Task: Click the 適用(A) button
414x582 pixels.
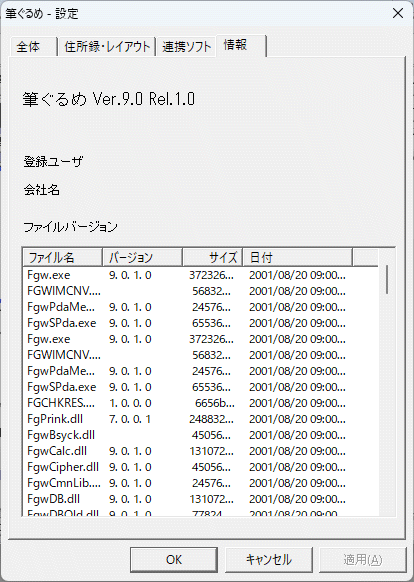Action: (x=363, y=560)
